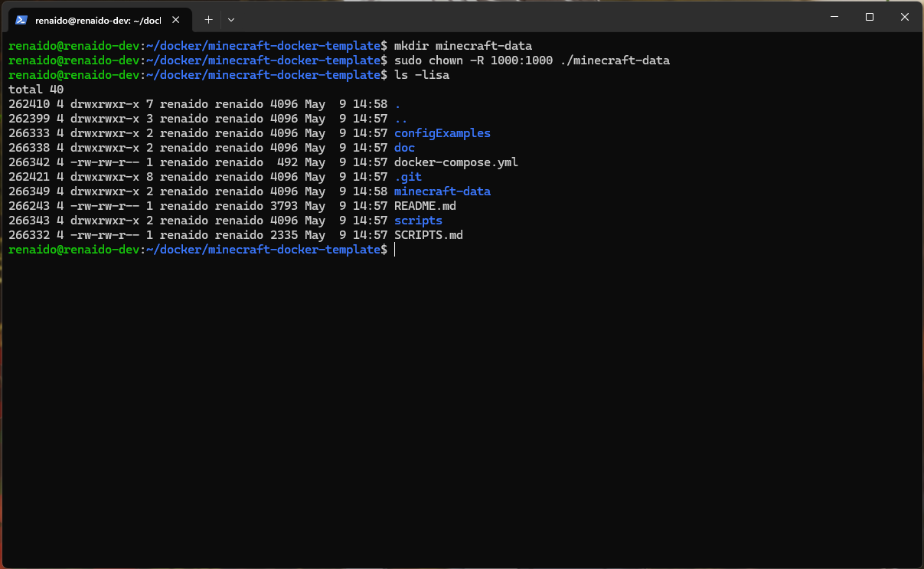924x569 pixels.
Task: Click inode number 266338
Action: click(x=29, y=148)
